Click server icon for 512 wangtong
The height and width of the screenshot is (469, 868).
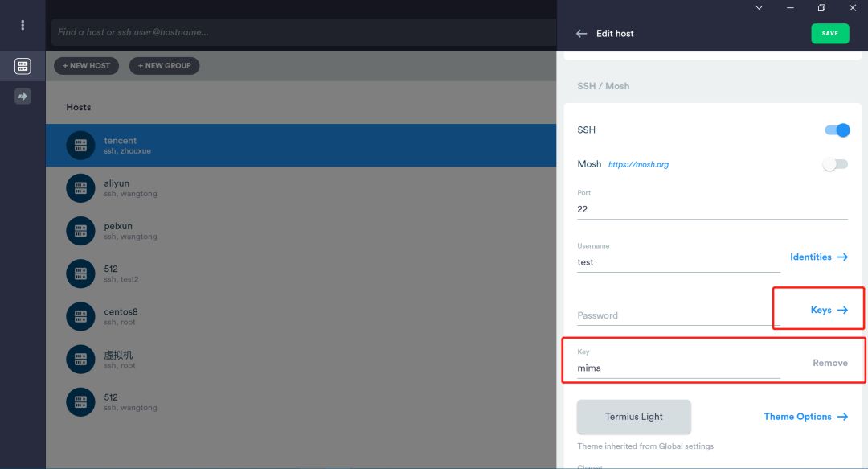click(x=81, y=402)
